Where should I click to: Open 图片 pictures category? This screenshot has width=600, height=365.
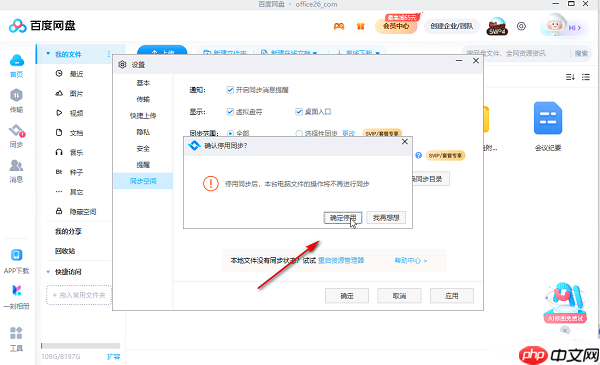(76, 94)
